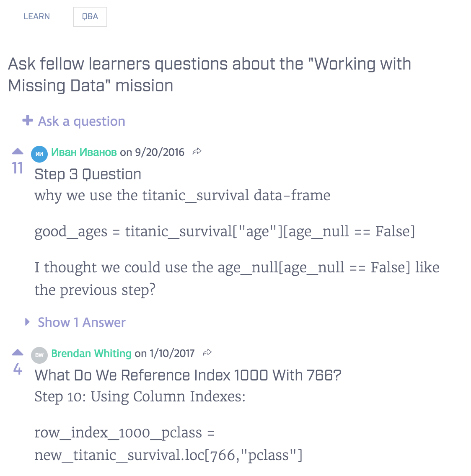Click Brendan Whiting's gray avatar circle
471x476 pixels.
[x=39, y=355]
